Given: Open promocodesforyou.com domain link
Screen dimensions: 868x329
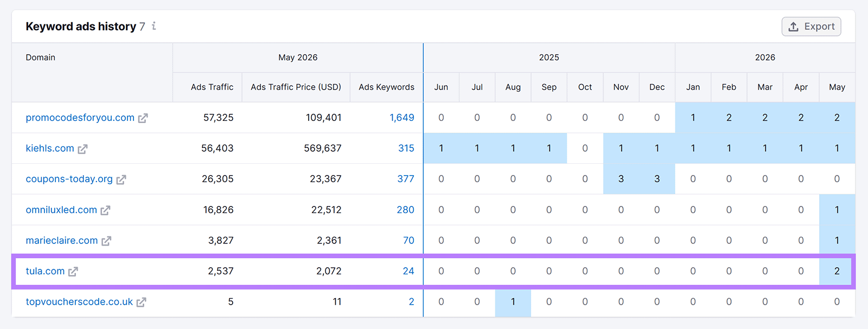Looking at the screenshot, I should coord(80,118).
